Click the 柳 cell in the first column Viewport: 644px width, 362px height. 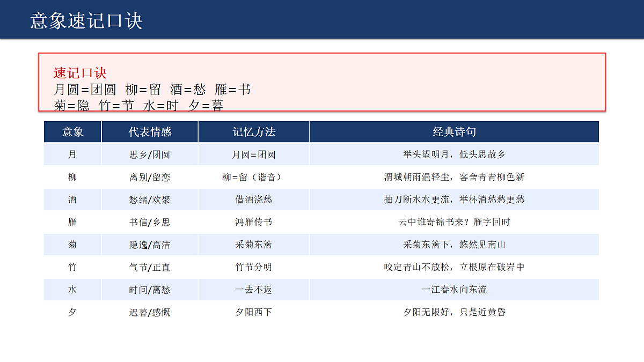73,177
